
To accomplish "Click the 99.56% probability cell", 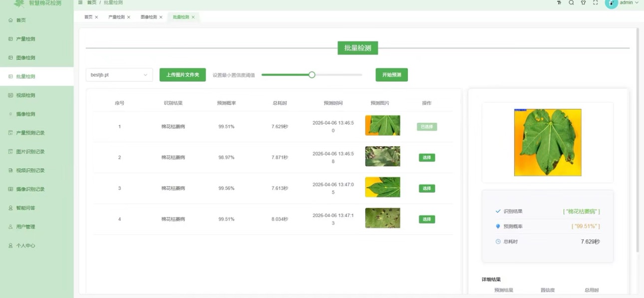I will tap(226, 189).
